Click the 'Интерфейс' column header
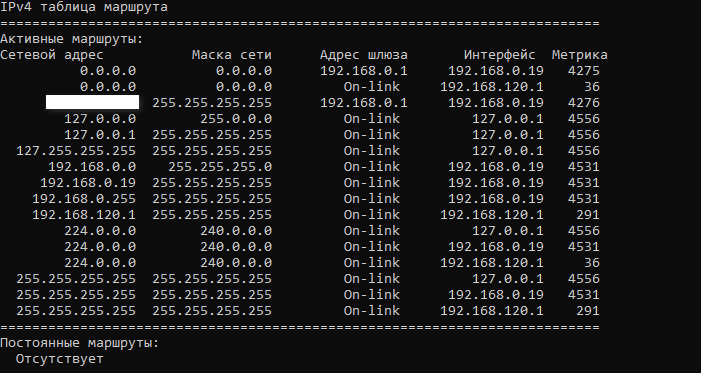The image size is (701, 373). [499, 55]
